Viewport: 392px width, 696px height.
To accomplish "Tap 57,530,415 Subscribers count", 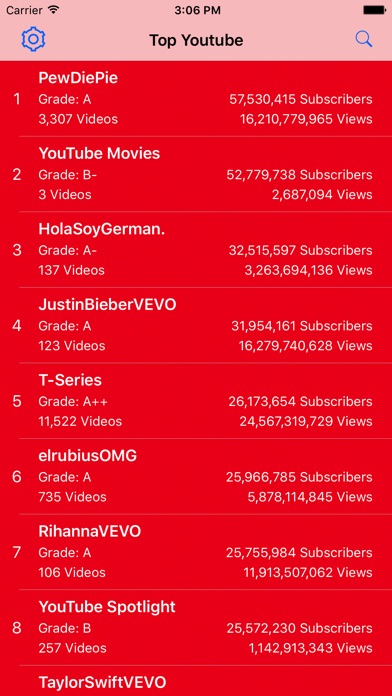I will click(x=301, y=99).
